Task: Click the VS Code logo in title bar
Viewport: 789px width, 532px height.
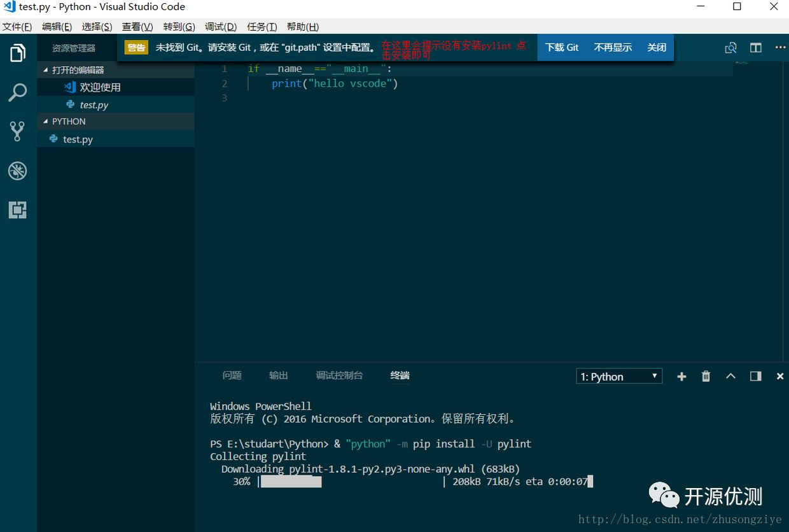Action: [x=9, y=7]
